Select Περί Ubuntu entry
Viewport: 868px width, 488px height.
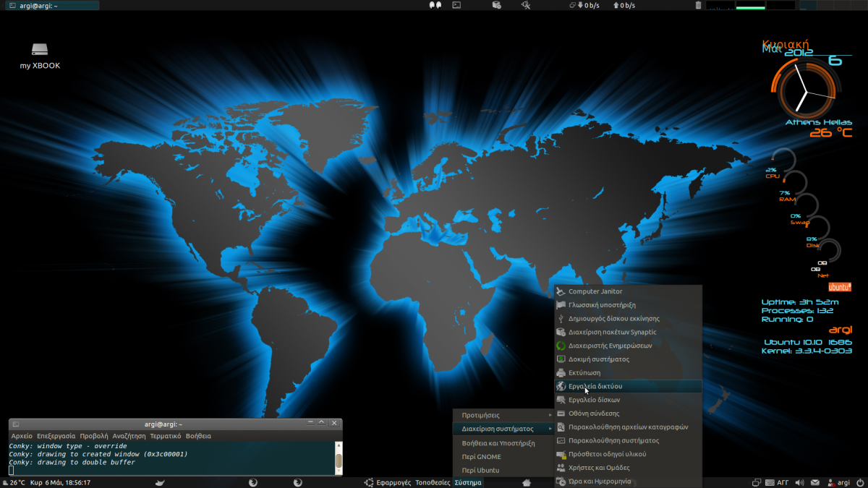[x=503, y=471]
